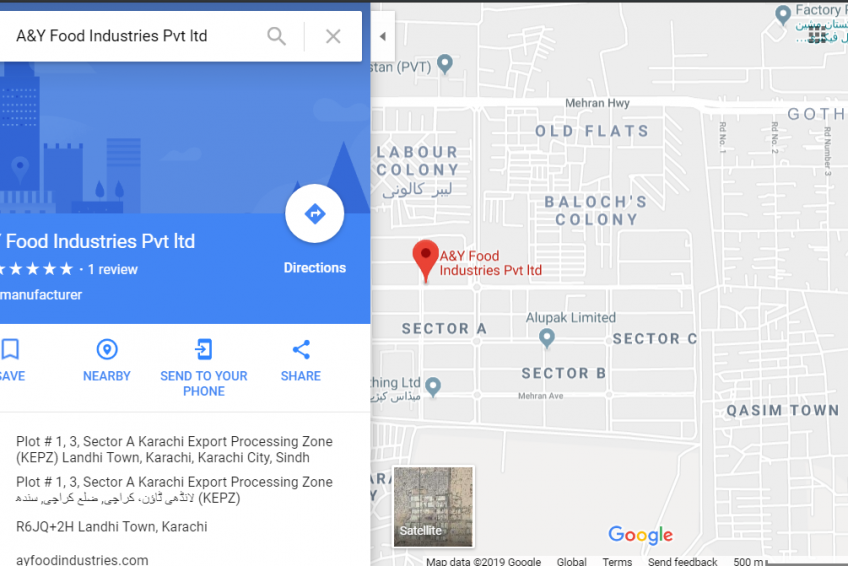This screenshot has width=848, height=566.
Task: Open the 1 review link
Action: click(112, 269)
